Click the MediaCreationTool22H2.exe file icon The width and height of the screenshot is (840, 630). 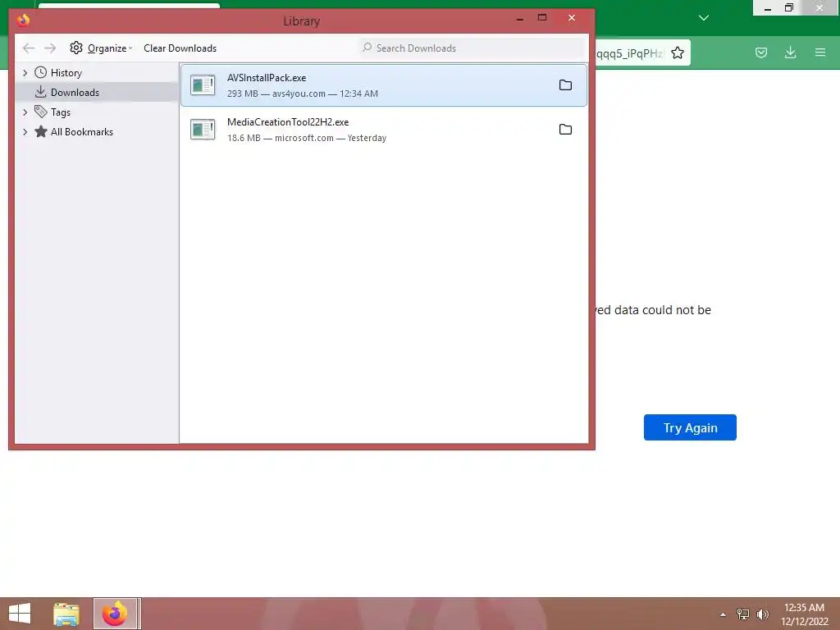point(203,129)
